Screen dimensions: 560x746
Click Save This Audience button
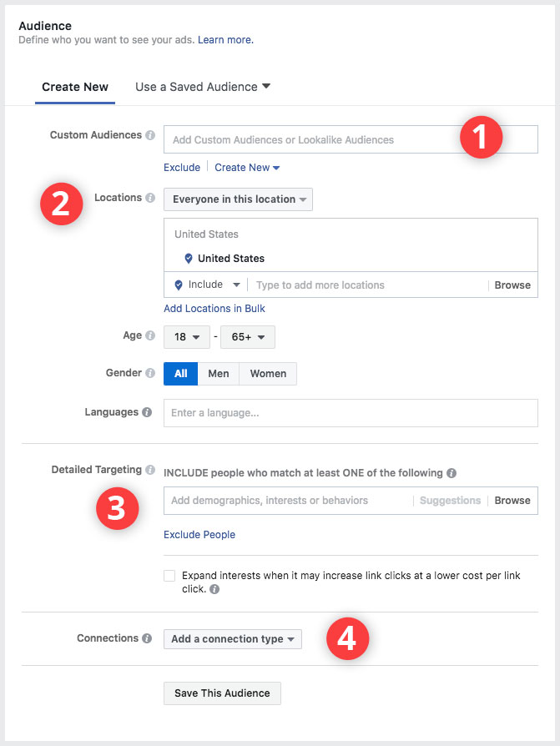tap(222, 693)
